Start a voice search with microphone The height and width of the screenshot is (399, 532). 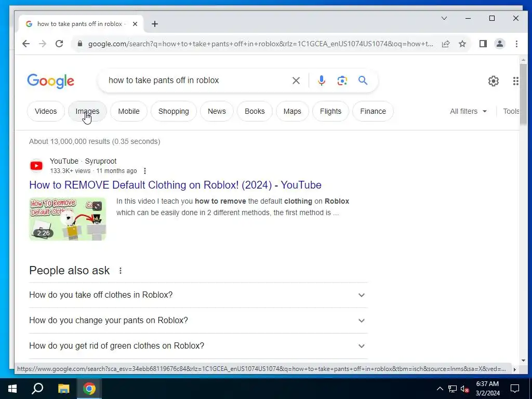(x=321, y=81)
